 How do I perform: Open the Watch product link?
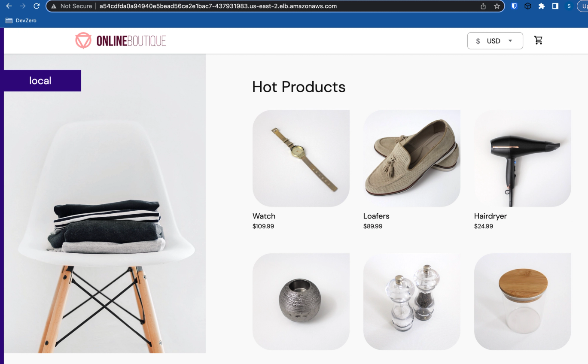click(x=264, y=216)
